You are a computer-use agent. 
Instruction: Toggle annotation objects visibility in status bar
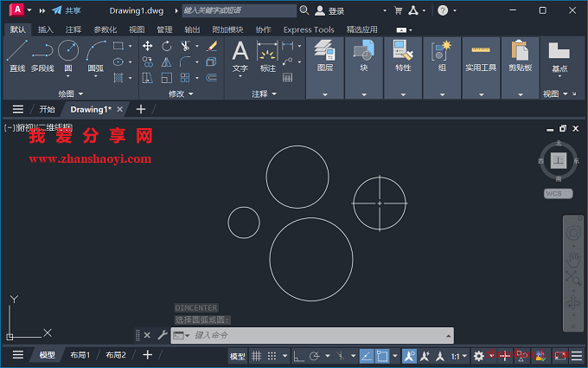409,356
